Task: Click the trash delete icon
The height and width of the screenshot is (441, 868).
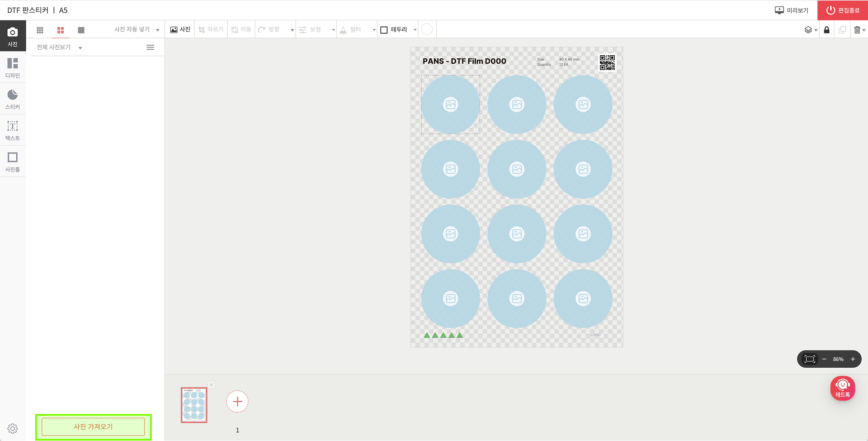Action: pos(857,30)
